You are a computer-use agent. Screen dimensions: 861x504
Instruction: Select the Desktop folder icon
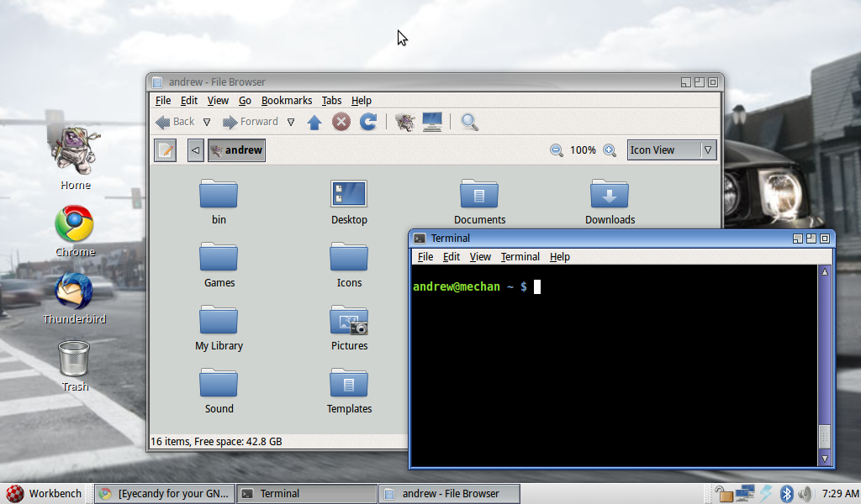pos(349,202)
